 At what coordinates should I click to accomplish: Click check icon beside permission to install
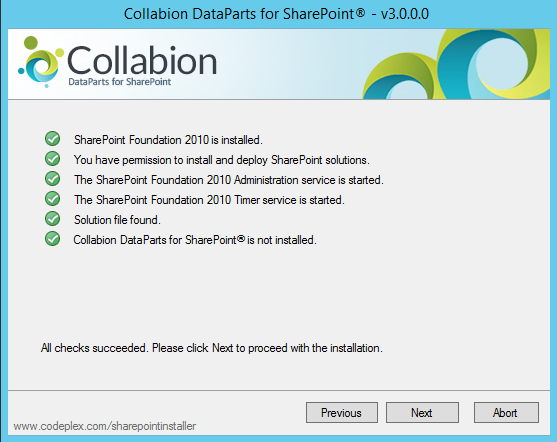click(x=53, y=159)
